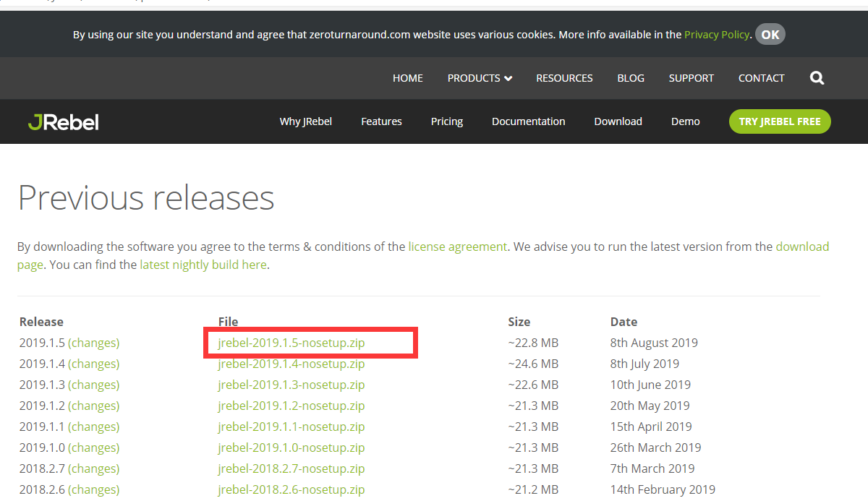Viewport: 868px width, 501px height.
Task: Open the Pricing page
Action: [x=447, y=121]
